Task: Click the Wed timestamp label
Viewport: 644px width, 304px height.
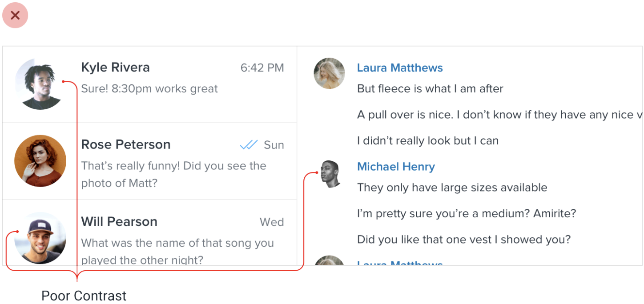Action: [272, 222]
